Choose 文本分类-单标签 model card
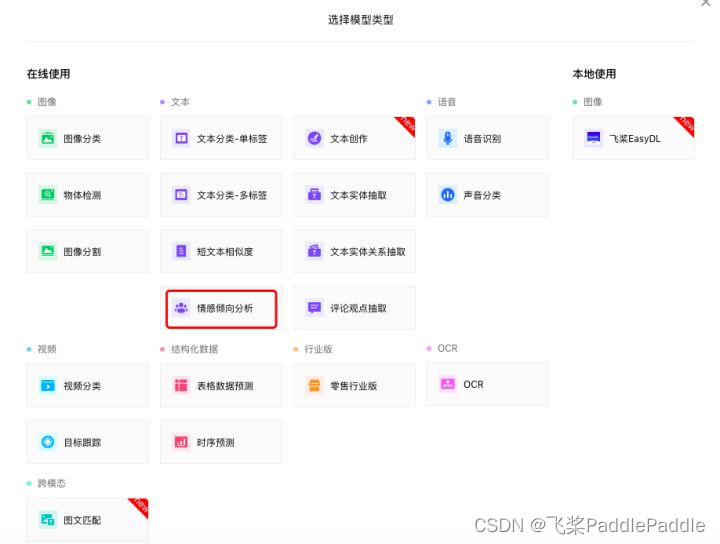 pos(221,138)
